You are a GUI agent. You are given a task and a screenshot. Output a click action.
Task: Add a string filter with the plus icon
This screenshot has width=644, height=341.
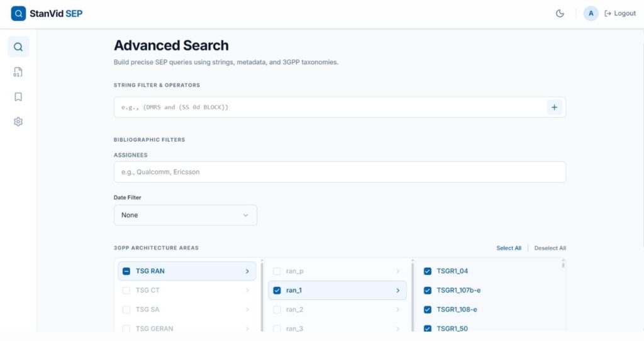click(x=554, y=107)
